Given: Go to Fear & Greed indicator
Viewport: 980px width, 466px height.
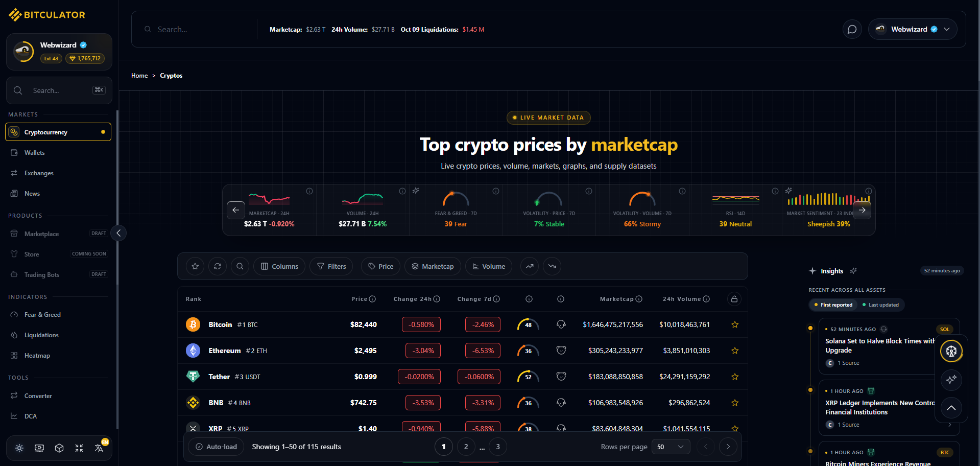Looking at the screenshot, I should [x=58, y=315].
